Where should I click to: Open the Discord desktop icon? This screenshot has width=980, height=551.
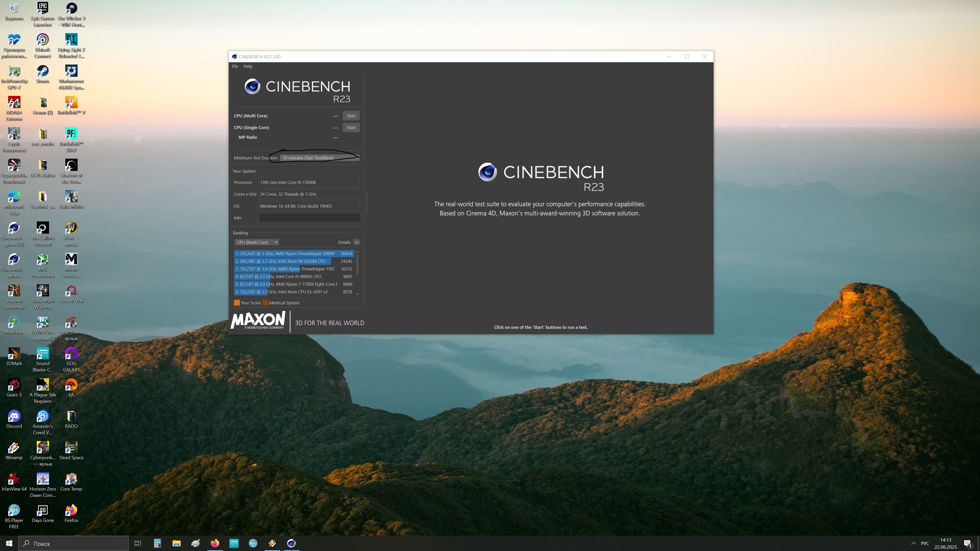[14, 417]
